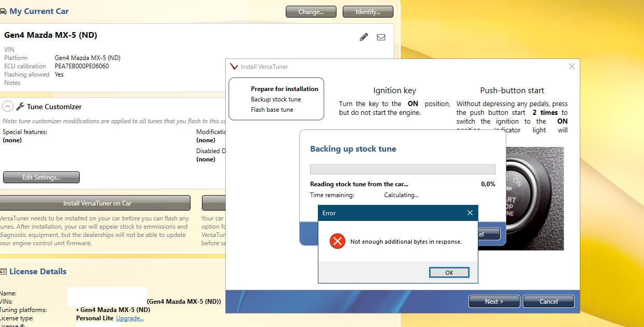Click the wrench icon next to Tune Customizer
The height and width of the screenshot is (327, 644).
20,107
